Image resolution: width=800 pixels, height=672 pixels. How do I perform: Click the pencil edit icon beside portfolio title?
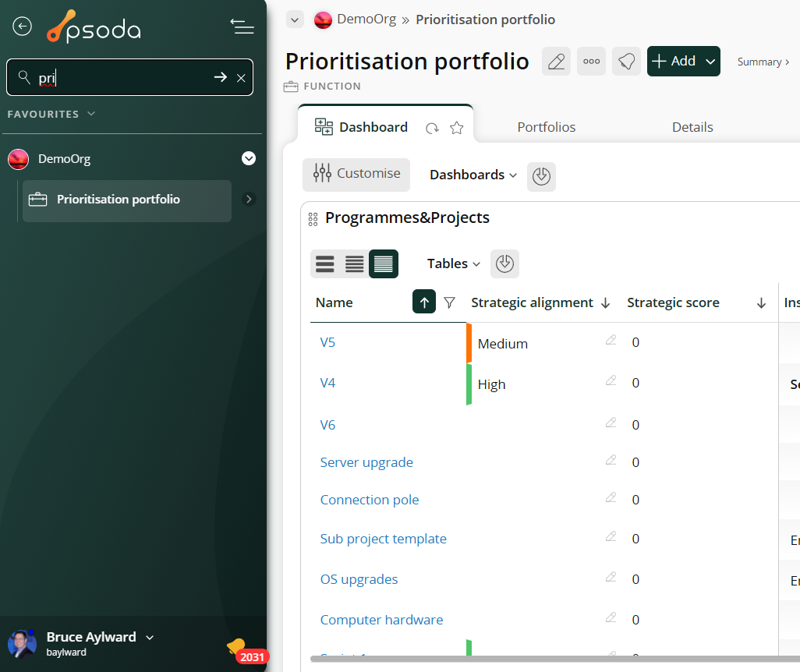[x=556, y=62]
